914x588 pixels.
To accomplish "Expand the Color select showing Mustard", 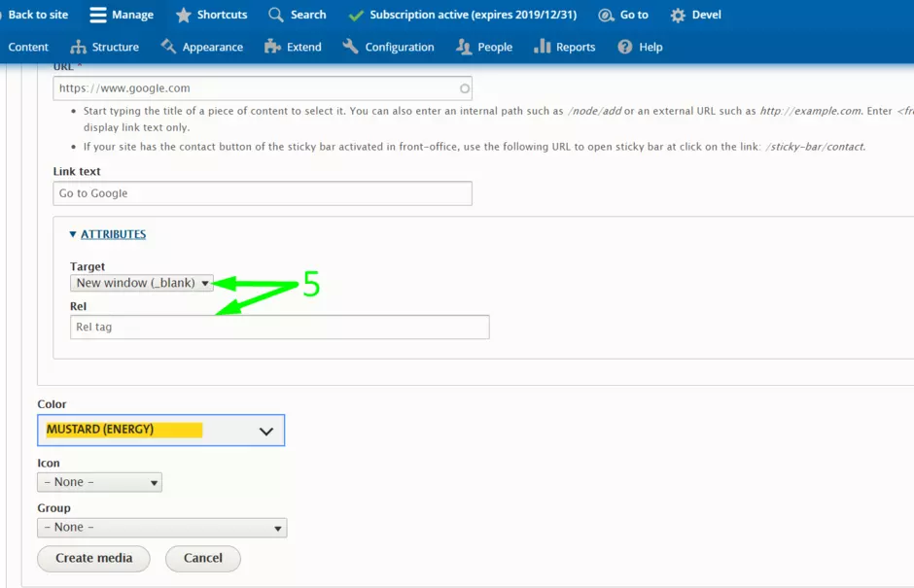I will coord(160,431).
